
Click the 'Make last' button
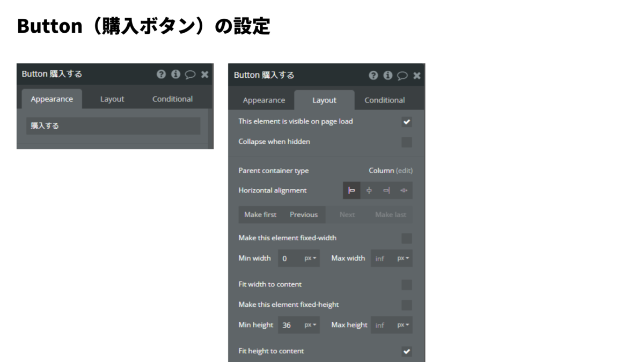[391, 215]
